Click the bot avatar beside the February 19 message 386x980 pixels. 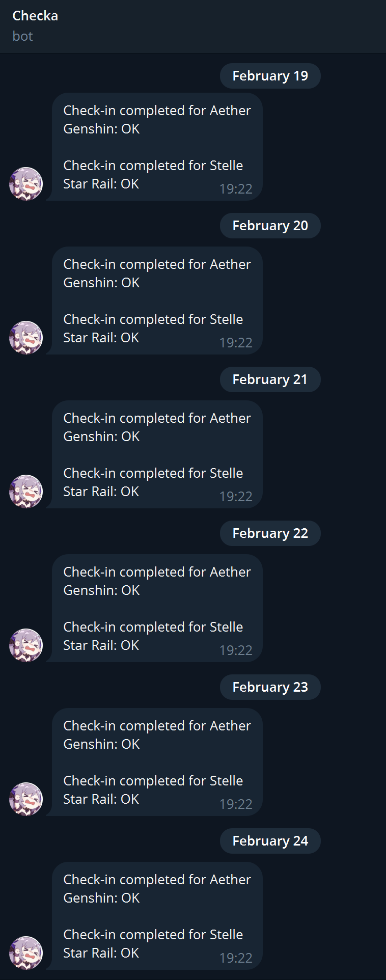[26, 184]
